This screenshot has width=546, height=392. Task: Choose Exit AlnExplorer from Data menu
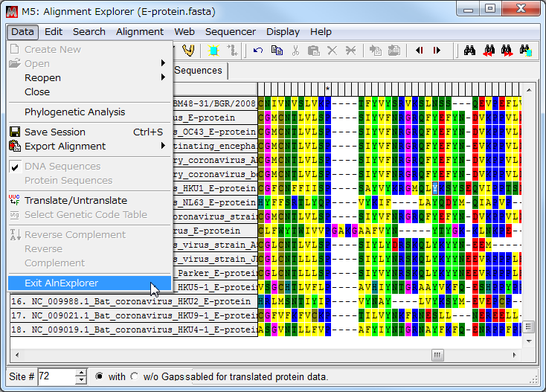[61, 283]
